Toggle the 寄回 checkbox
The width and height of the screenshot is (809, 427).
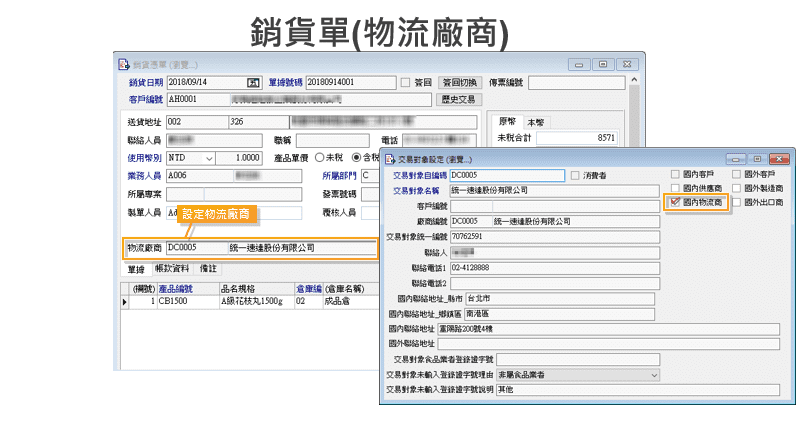[x=406, y=83]
